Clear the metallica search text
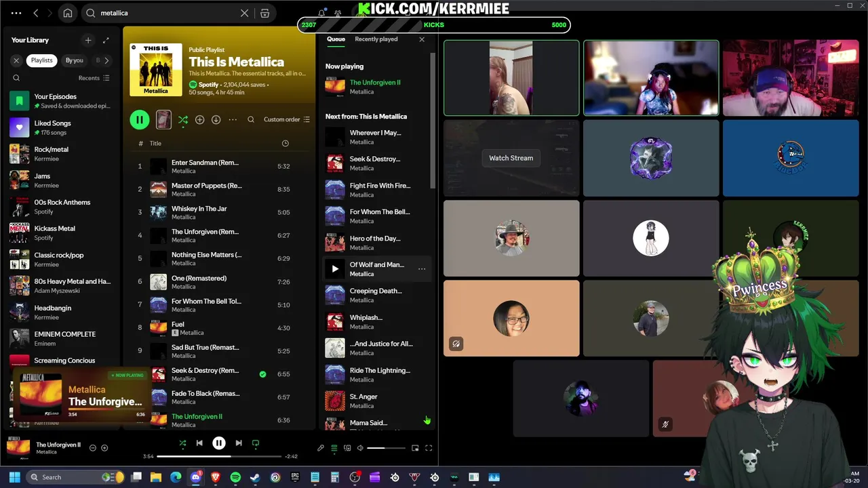 pos(245,13)
